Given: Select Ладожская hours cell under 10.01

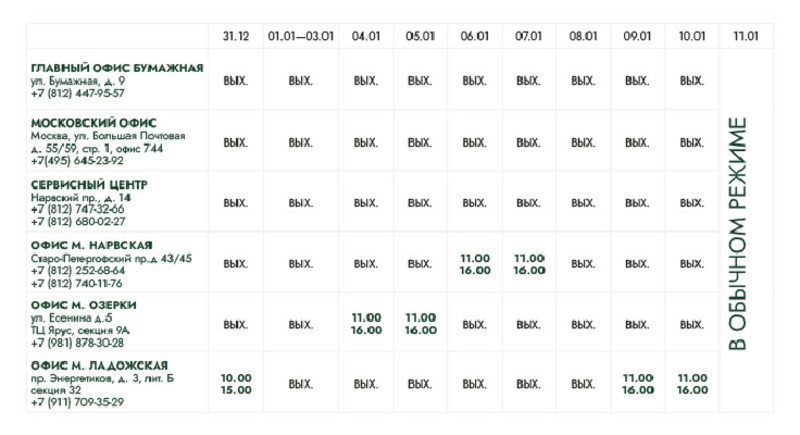Looking at the screenshot, I should [x=692, y=384].
